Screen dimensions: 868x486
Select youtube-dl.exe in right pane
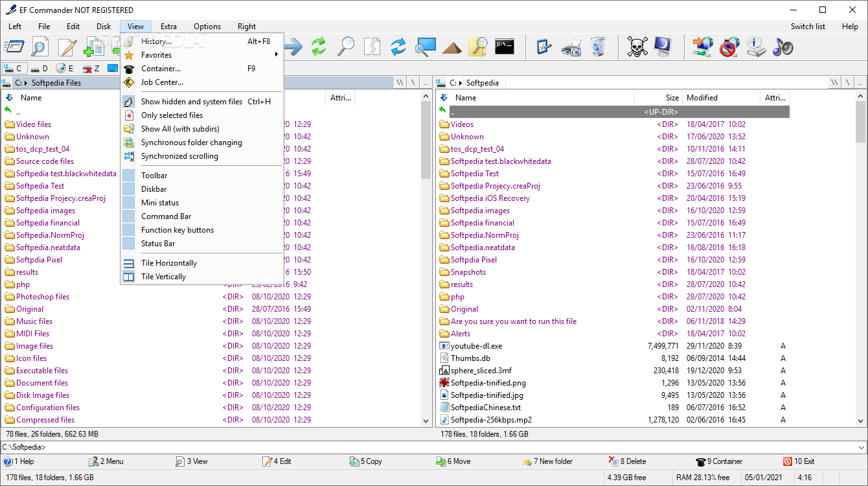pos(476,346)
